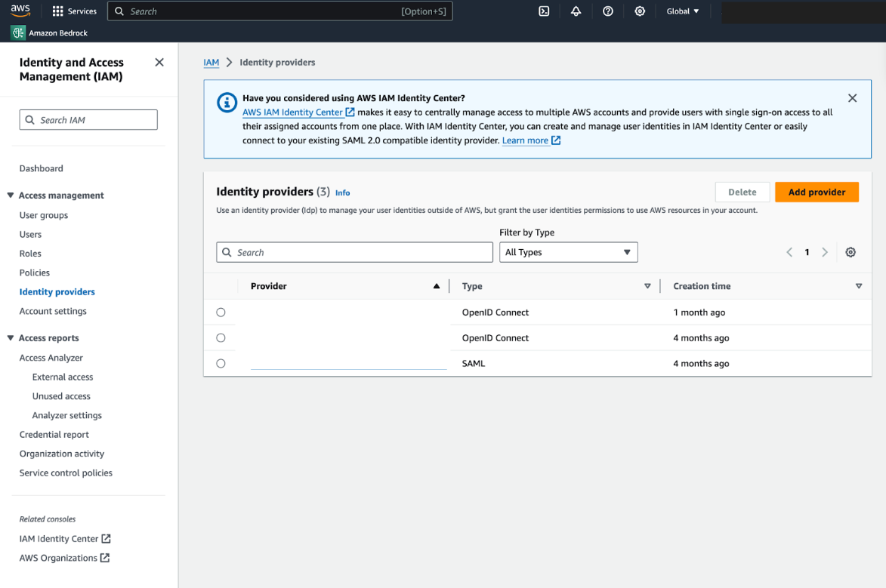Open Policies in sidebar
This screenshot has height=588, width=886.
point(35,272)
